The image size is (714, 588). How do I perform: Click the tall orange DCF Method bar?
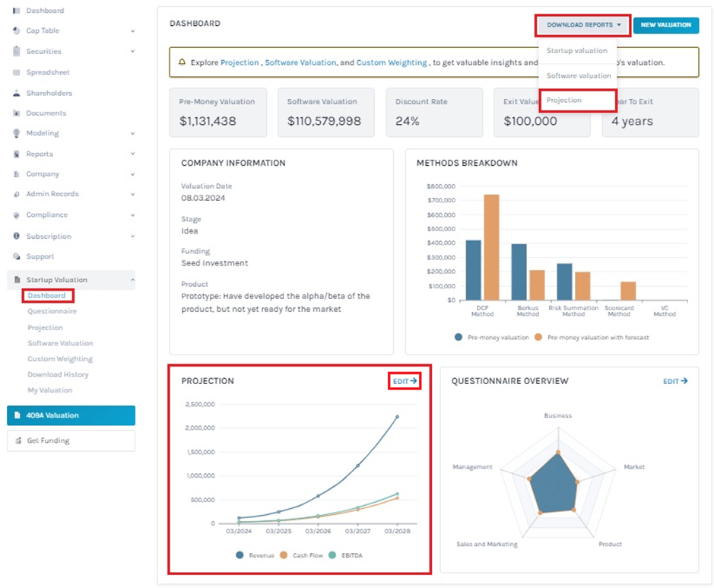tap(491, 247)
